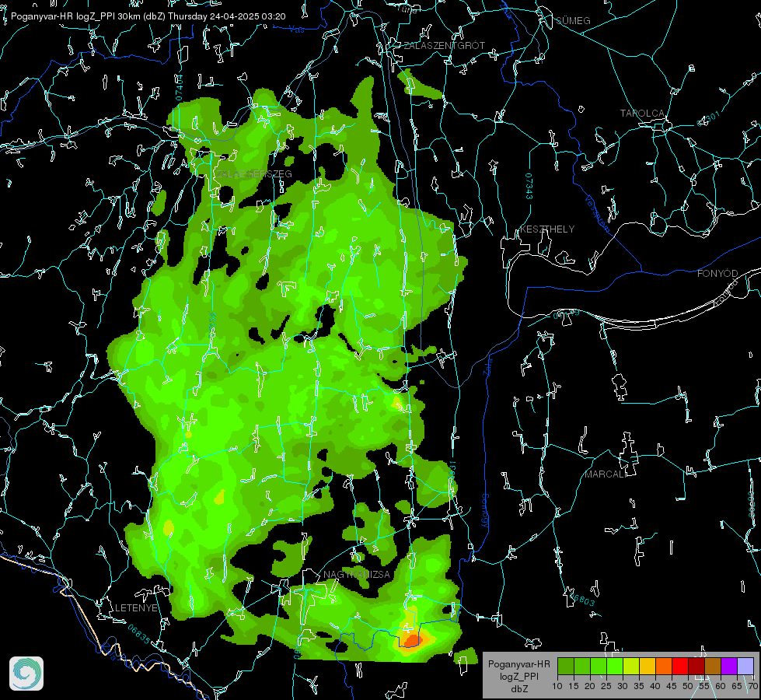The width and height of the screenshot is (761, 700).
Task: Click the lavender 65-70 dBZ swatch
Action: pyautogui.click(x=745, y=666)
